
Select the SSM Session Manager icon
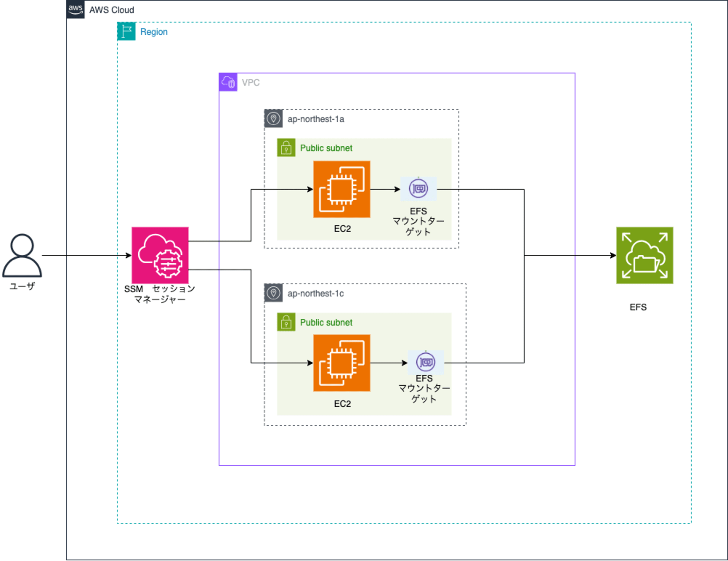click(160, 255)
